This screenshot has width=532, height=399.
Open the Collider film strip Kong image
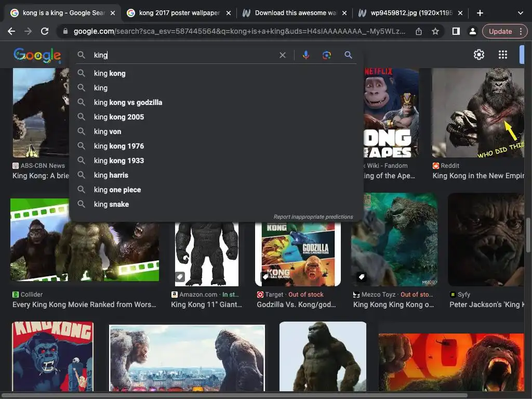click(x=85, y=240)
